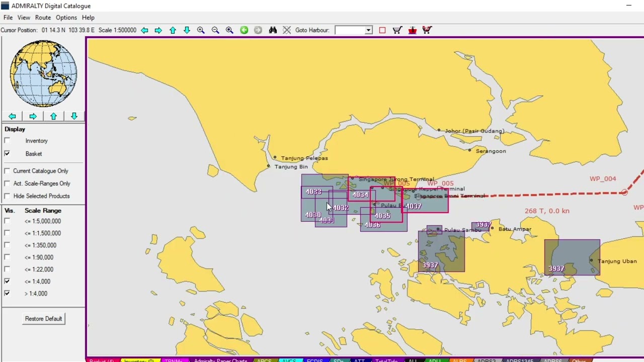
Task: Show the <= 1:1,500,000 scale range
Action: pos(7,233)
